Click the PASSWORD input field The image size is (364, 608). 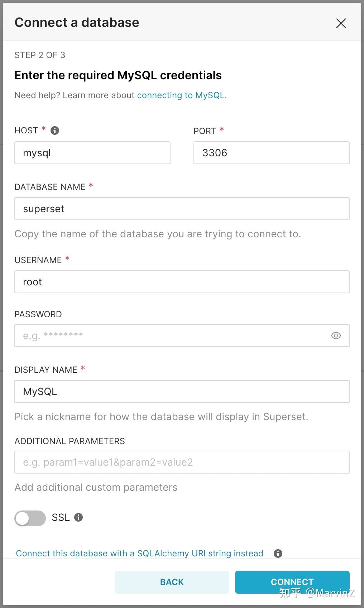tap(172, 336)
